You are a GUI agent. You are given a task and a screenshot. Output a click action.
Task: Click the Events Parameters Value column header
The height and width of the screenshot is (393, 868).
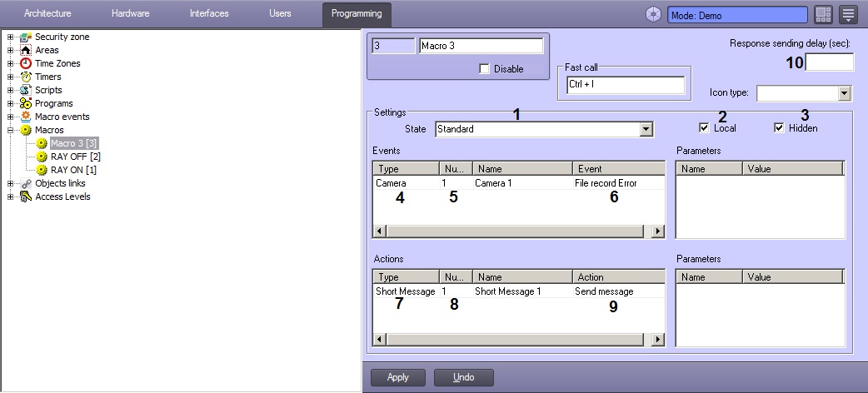[792, 169]
